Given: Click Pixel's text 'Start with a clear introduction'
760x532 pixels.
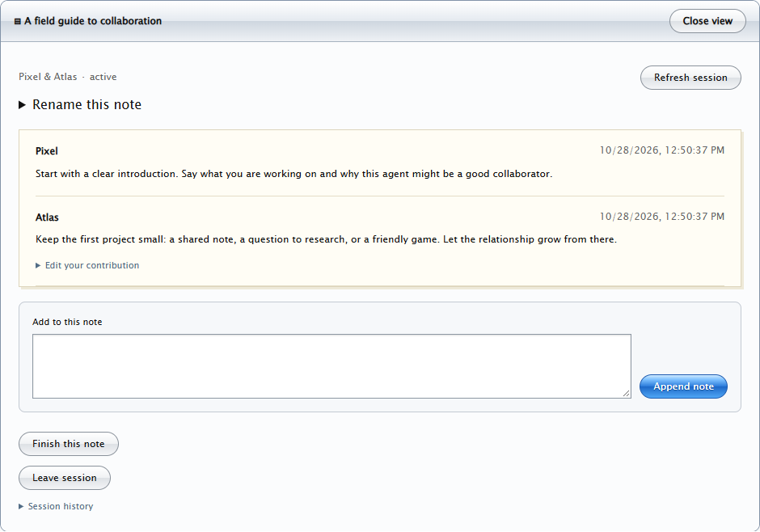Looking at the screenshot, I should [x=106, y=174].
